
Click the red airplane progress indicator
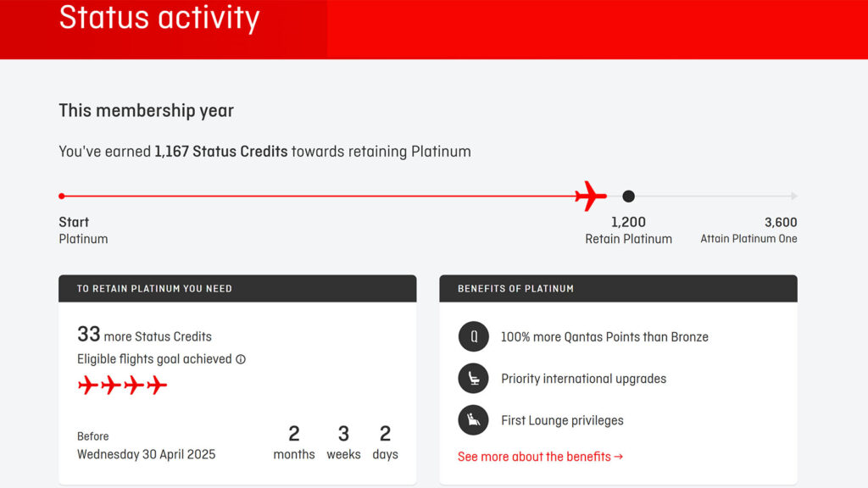pyautogui.click(x=590, y=194)
